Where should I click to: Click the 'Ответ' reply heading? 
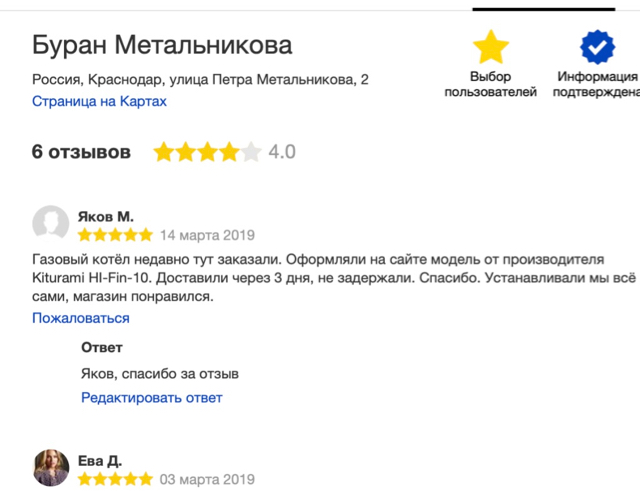click(102, 347)
